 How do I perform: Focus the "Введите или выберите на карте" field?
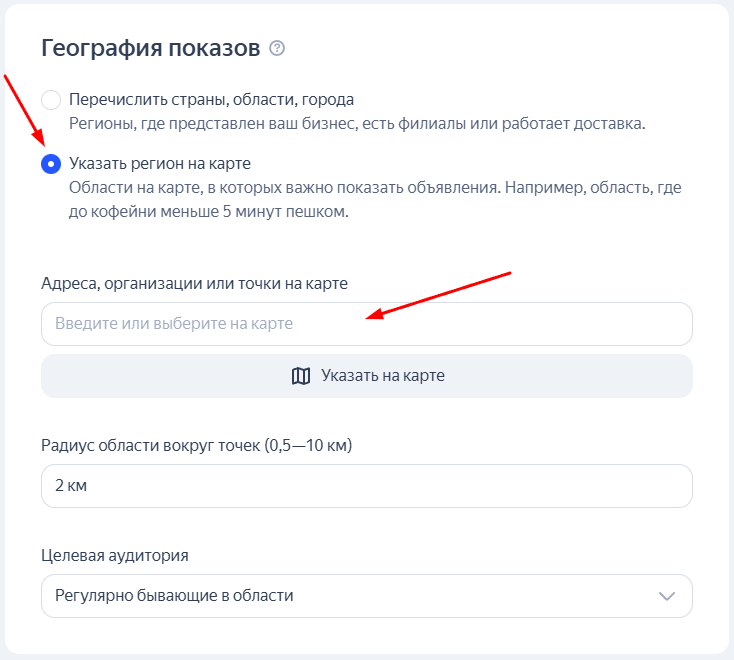point(366,324)
